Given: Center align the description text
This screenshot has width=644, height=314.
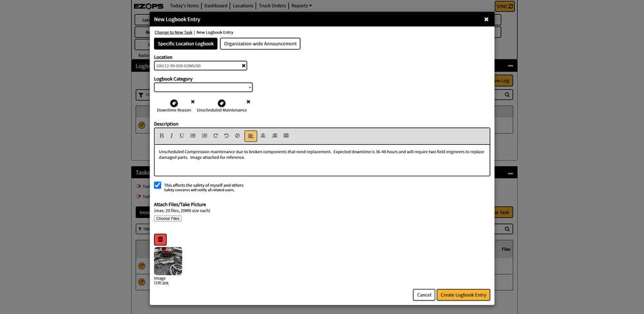Looking at the screenshot, I should point(263,136).
